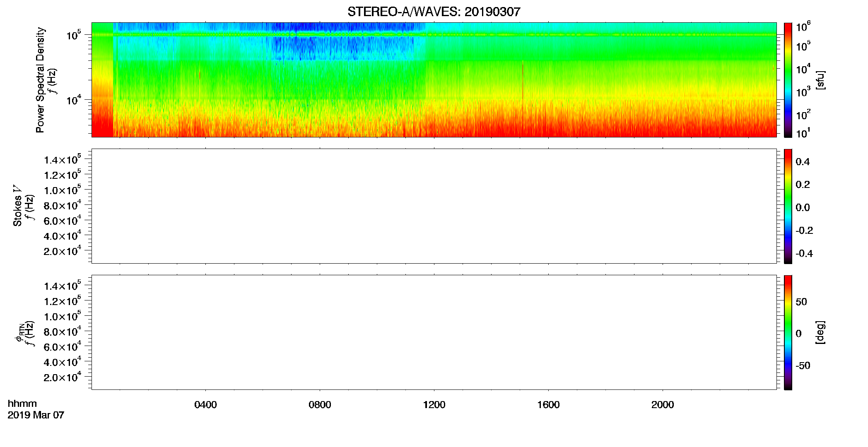
Task: Click the 50 tick on degree color bar
Action: click(x=801, y=302)
